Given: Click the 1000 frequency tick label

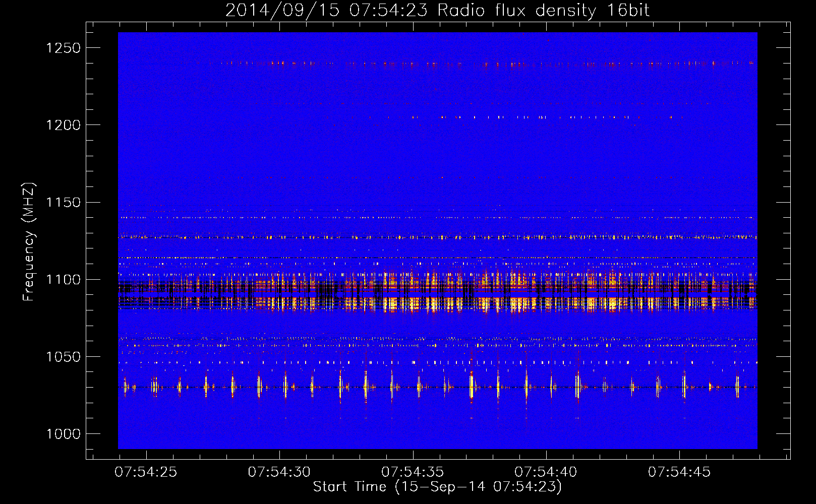Looking at the screenshot, I should pos(63,434).
